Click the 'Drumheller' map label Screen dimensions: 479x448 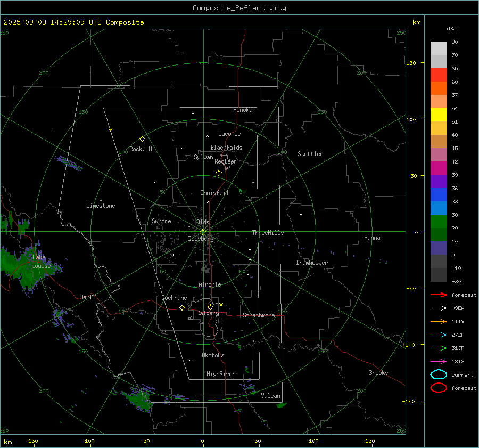click(312, 263)
